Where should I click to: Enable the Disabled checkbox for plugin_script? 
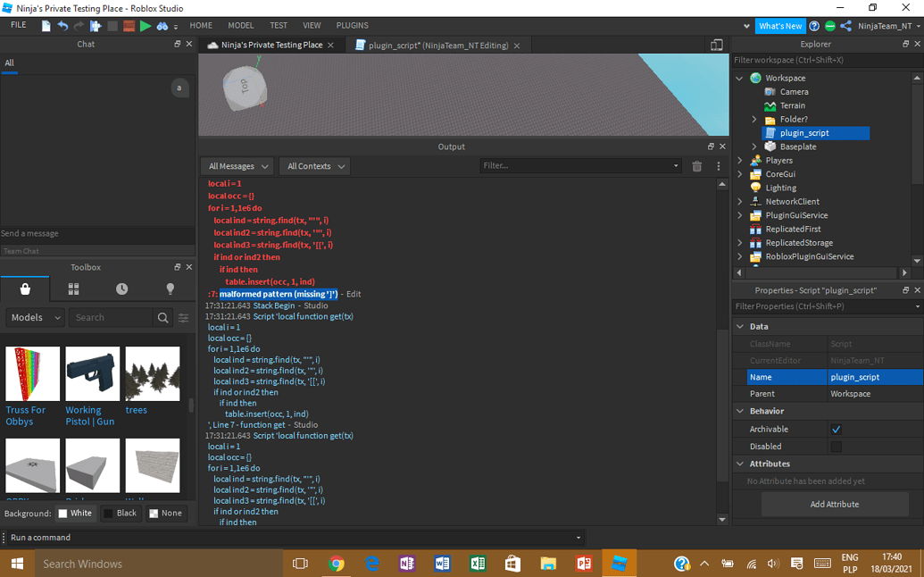coord(837,446)
